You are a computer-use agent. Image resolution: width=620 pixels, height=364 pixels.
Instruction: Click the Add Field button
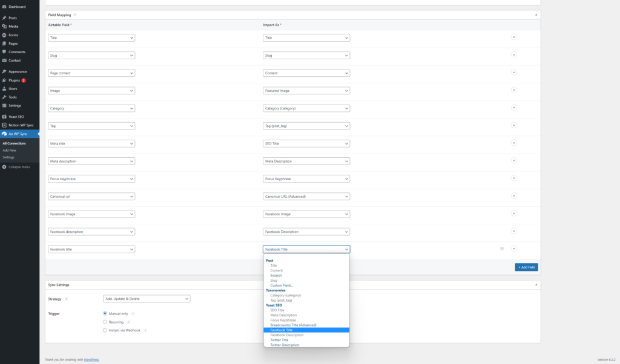click(526, 267)
